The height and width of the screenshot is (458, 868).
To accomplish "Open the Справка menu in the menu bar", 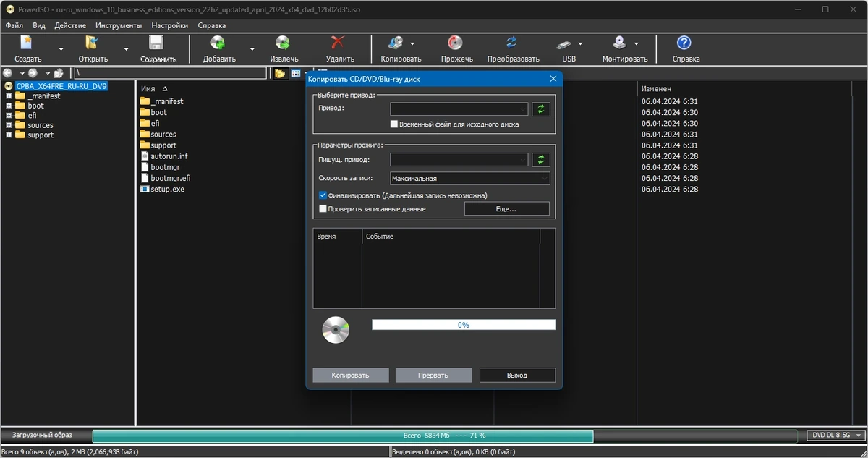I will [x=211, y=25].
